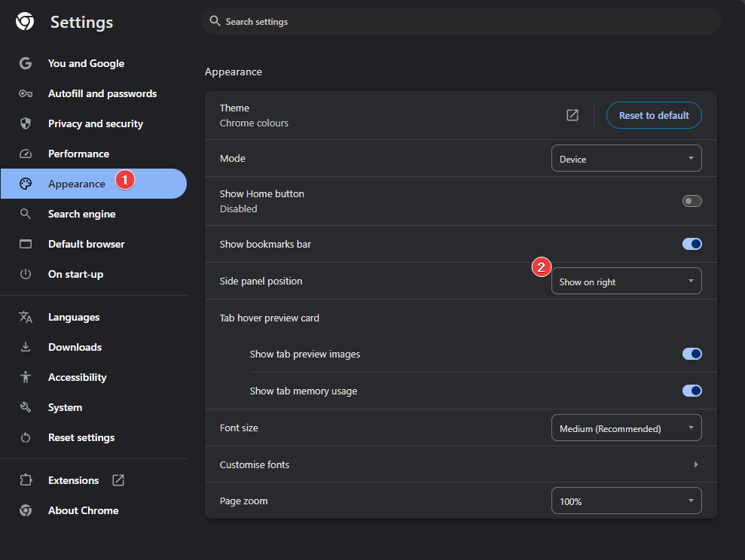Open the Side panel position dropdown
745x560 pixels.
coord(626,281)
